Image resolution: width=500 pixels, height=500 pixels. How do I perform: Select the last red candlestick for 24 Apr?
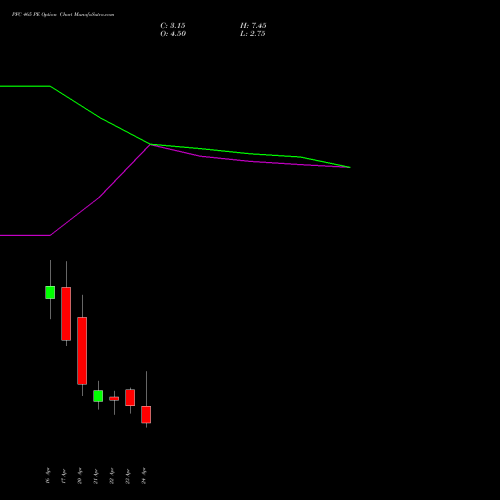tap(146, 415)
